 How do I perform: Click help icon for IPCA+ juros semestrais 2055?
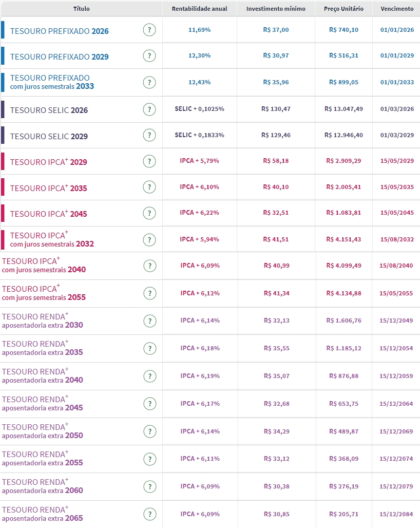point(149,293)
